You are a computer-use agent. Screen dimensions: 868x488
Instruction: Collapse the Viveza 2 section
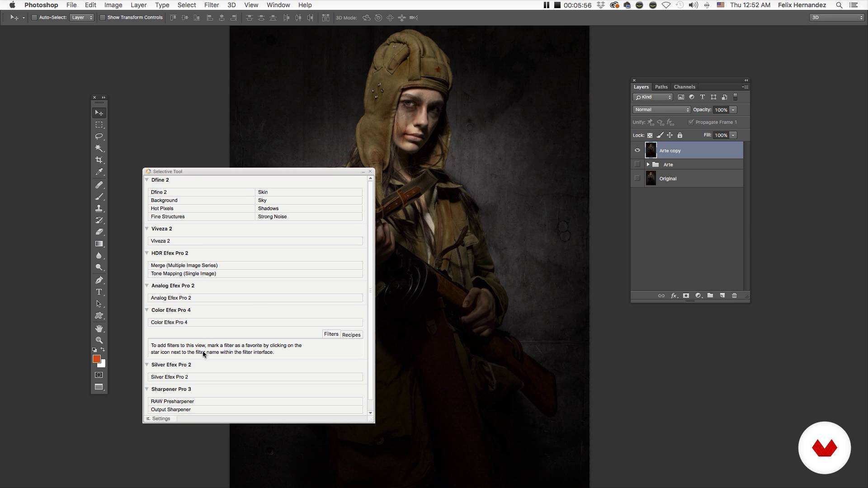pos(147,229)
